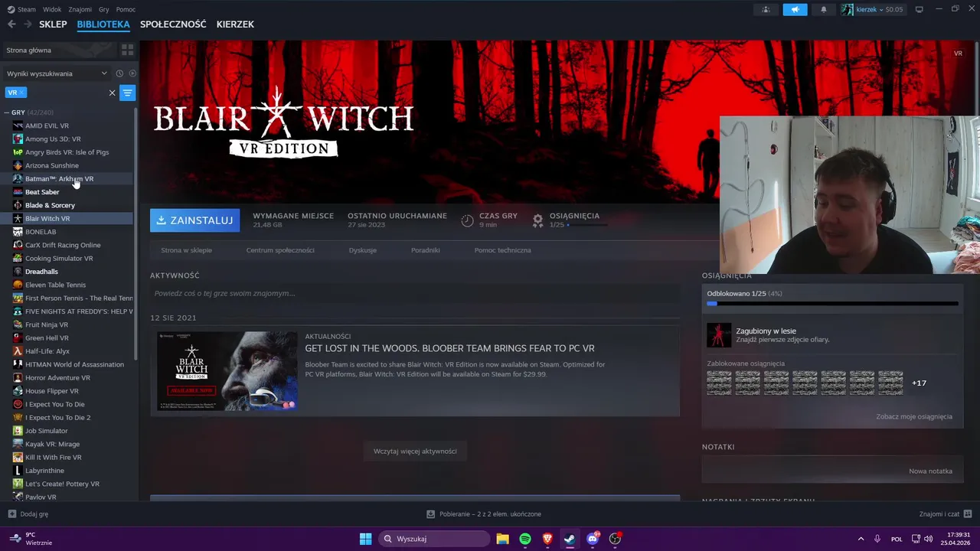This screenshot has width=980, height=551.
Task: Open the Pomoc menu
Action: pos(126,9)
